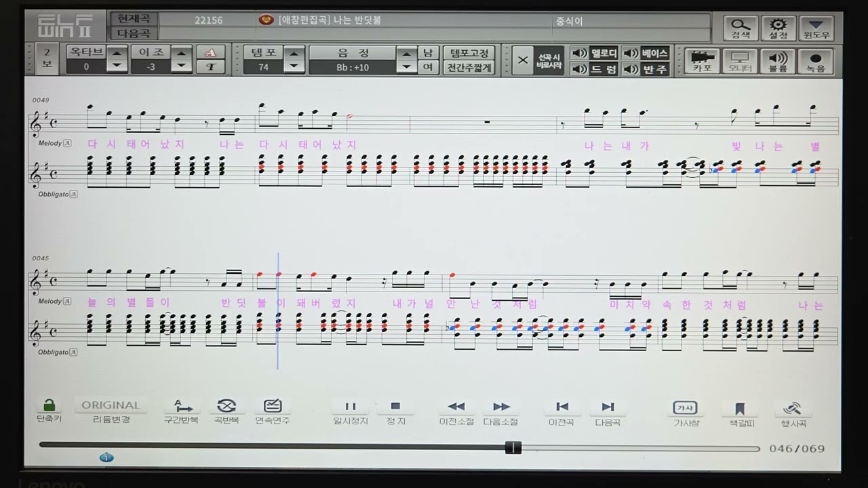Viewport: 868px width, 488px height.
Task: Open the 검색 search tool
Action: point(741,28)
